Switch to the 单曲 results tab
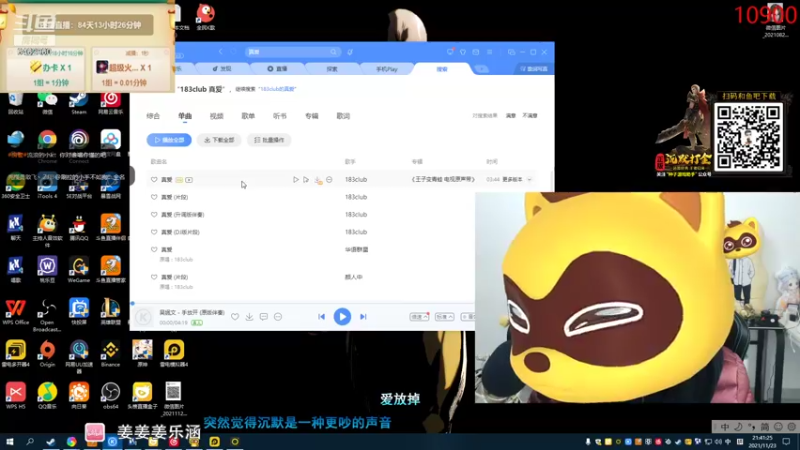The image size is (800, 450). click(x=185, y=116)
